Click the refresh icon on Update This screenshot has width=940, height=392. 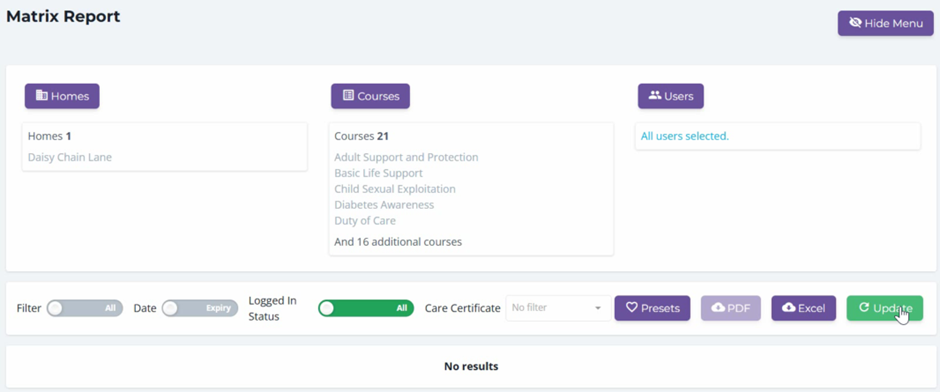[864, 307]
